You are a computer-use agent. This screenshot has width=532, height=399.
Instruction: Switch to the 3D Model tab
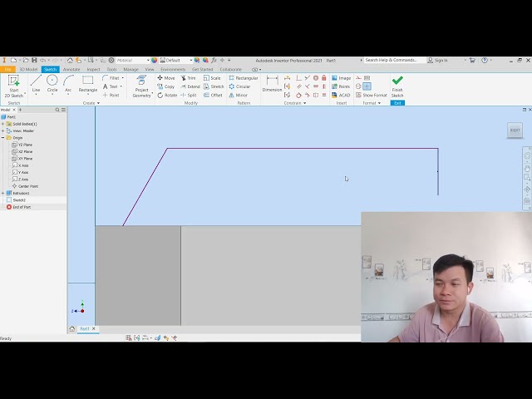point(28,70)
